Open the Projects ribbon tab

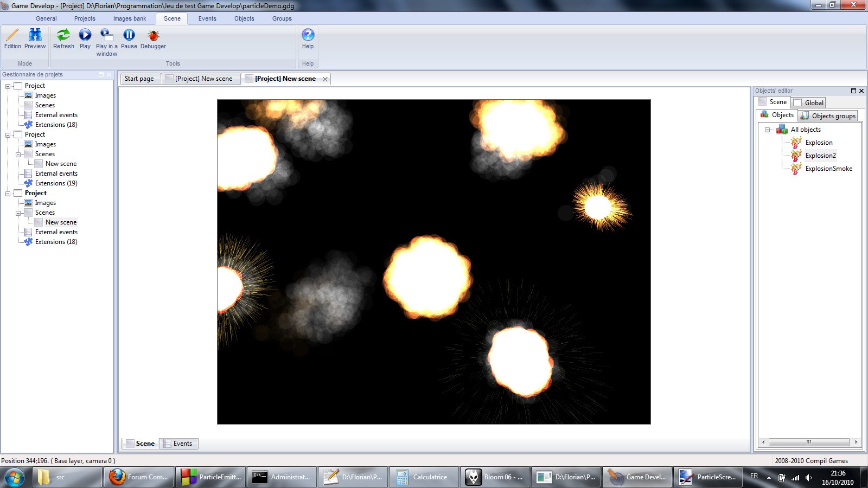tap(85, 18)
